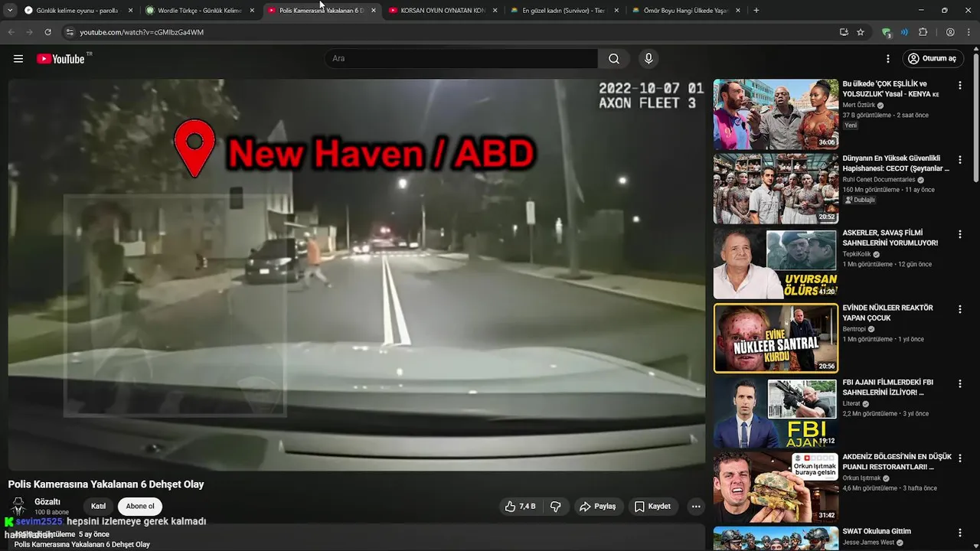
Task: Open the tab search dropdown arrow
Action: click(x=10, y=11)
